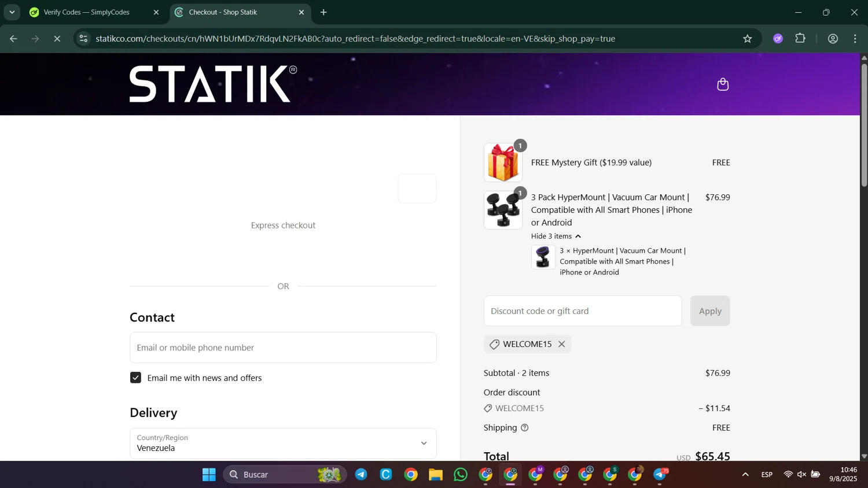Click the 3 Pack HyperMount thumbnail
Screen dimensions: 868x488
coord(503,210)
